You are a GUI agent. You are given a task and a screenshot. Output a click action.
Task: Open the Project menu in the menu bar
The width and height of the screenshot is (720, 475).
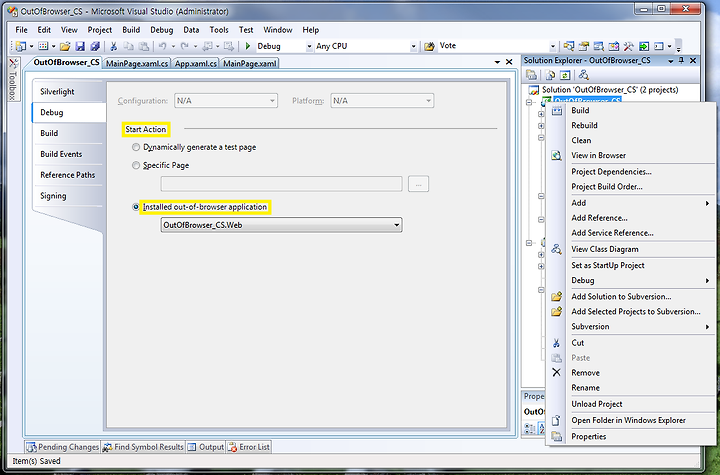point(100,30)
